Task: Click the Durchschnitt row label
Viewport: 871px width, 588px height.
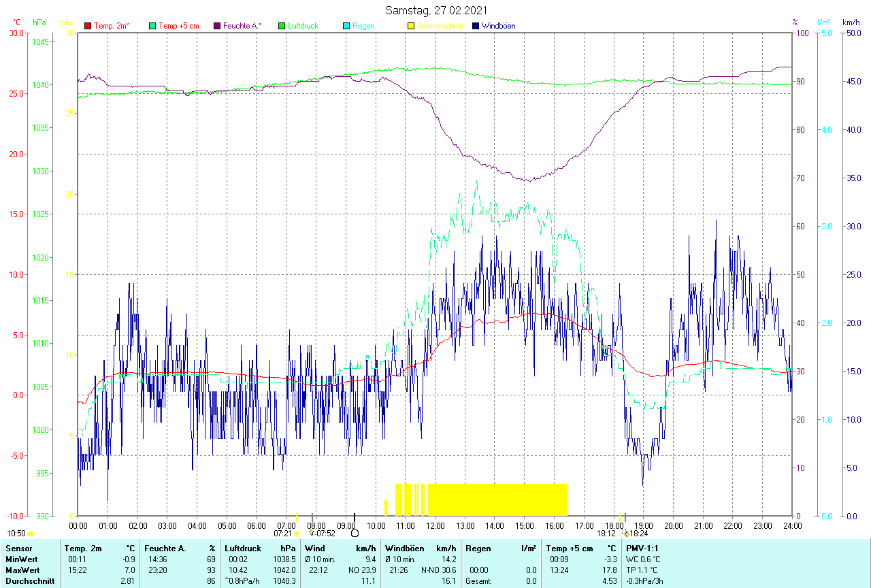Action: (30, 581)
